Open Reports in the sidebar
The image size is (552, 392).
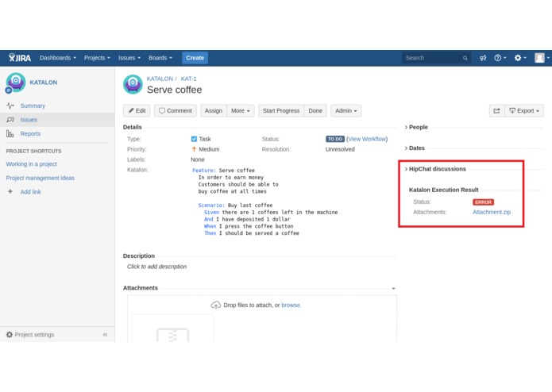click(x=30, y=133)
